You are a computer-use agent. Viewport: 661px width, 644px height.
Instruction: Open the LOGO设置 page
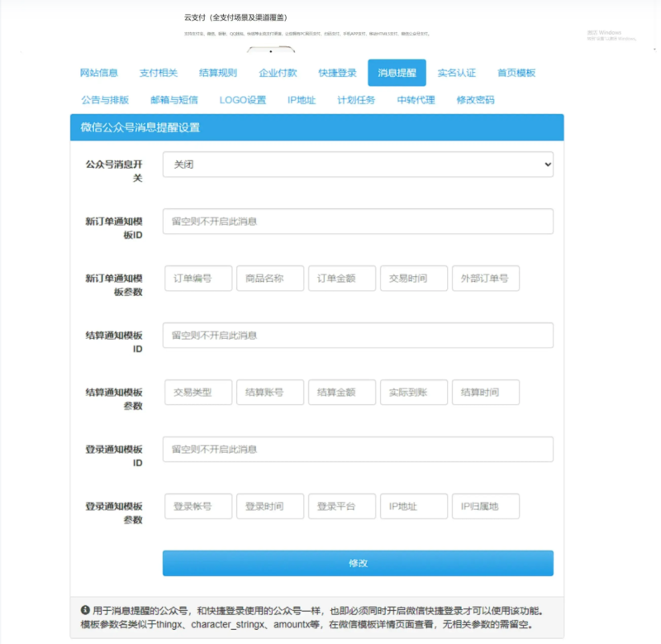point(242,98)
